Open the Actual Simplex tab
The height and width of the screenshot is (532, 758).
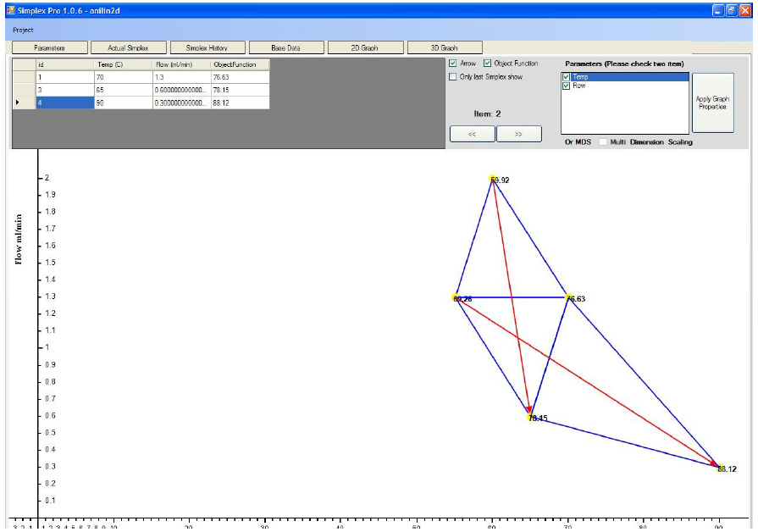coord(128,48)
